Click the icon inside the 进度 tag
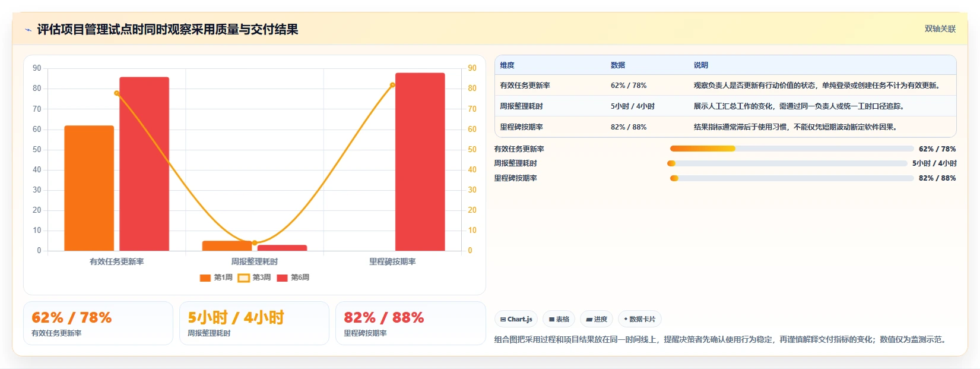This screenshot has width=980, height=369. (589, 320)
